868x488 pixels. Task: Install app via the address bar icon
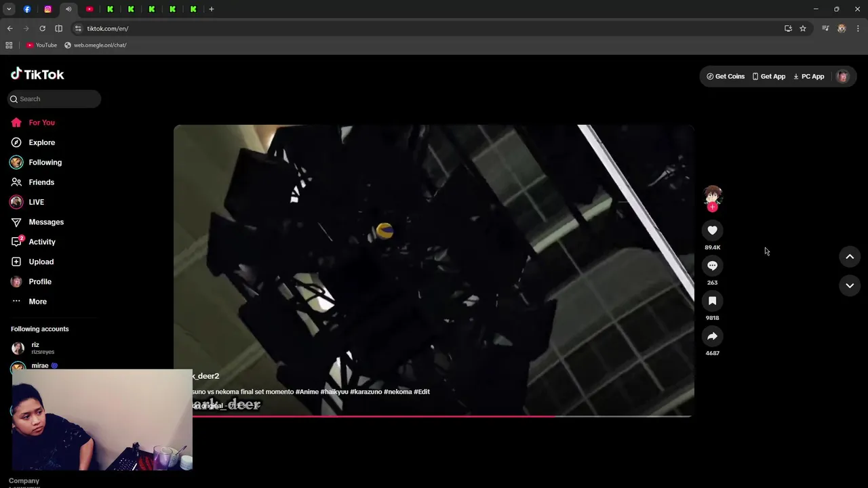[x=788, y=28]
